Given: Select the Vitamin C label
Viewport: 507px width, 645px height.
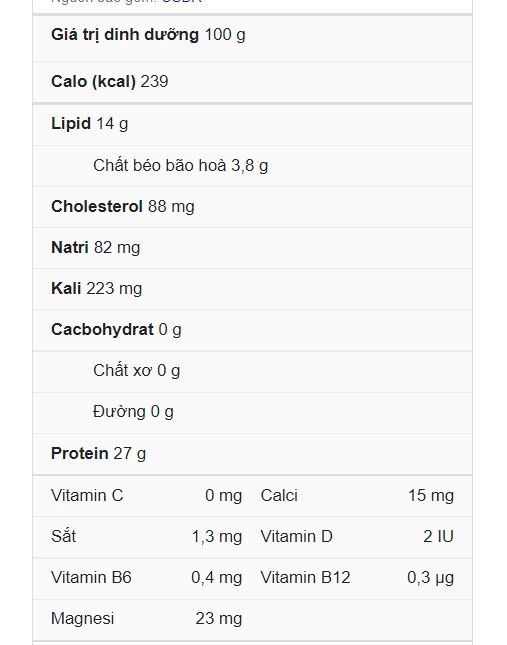Looking at the screenshot, I should pos(87,496).
